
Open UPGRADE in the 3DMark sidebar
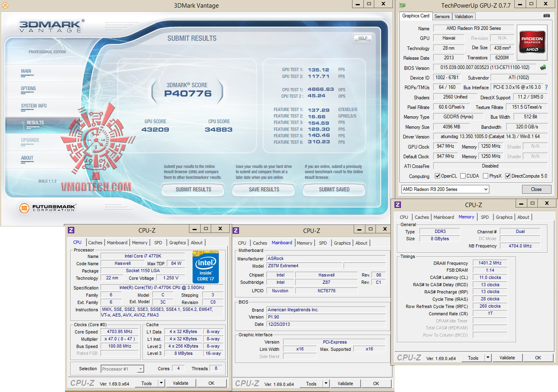click(x=30, y=140)
